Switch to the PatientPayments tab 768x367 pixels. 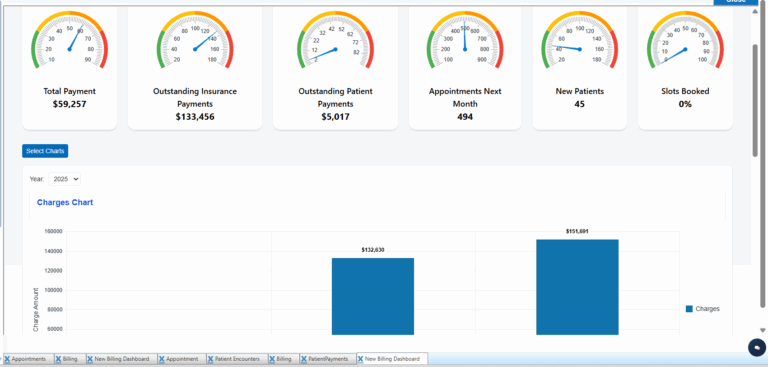(x=328, y=359)
